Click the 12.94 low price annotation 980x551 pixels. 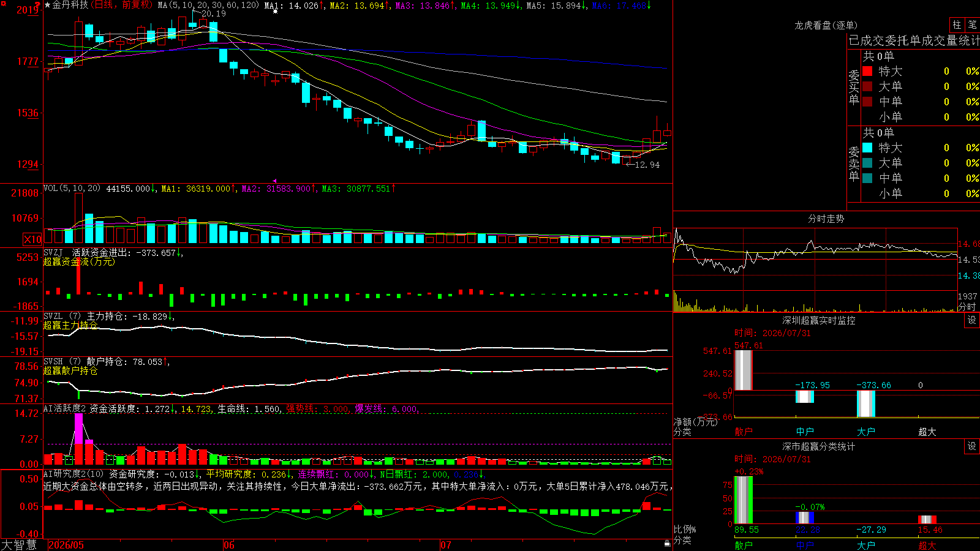(647, 165)
